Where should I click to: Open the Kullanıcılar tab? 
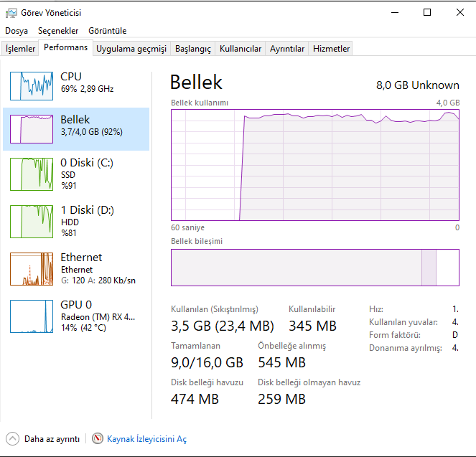[x=241, y=49]
